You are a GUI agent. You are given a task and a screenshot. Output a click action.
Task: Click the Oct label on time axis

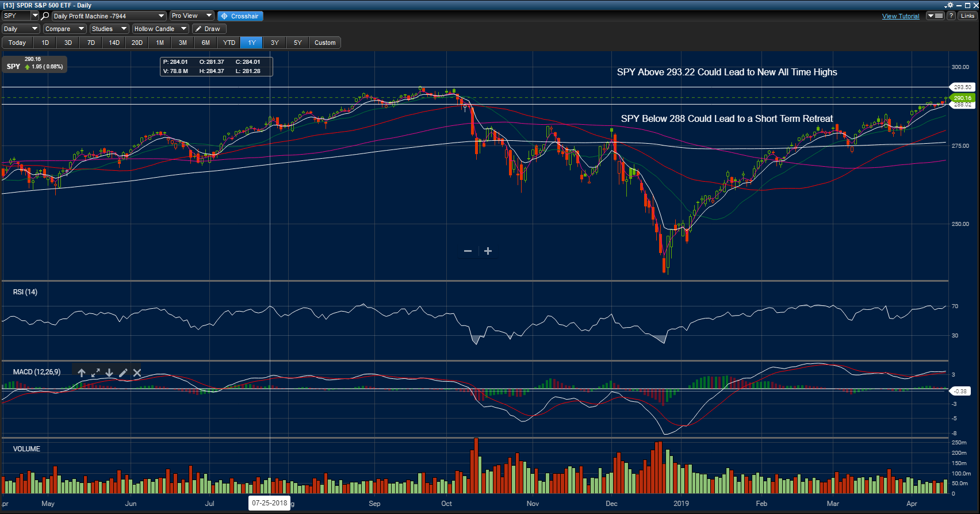click(x=446, y=504)
